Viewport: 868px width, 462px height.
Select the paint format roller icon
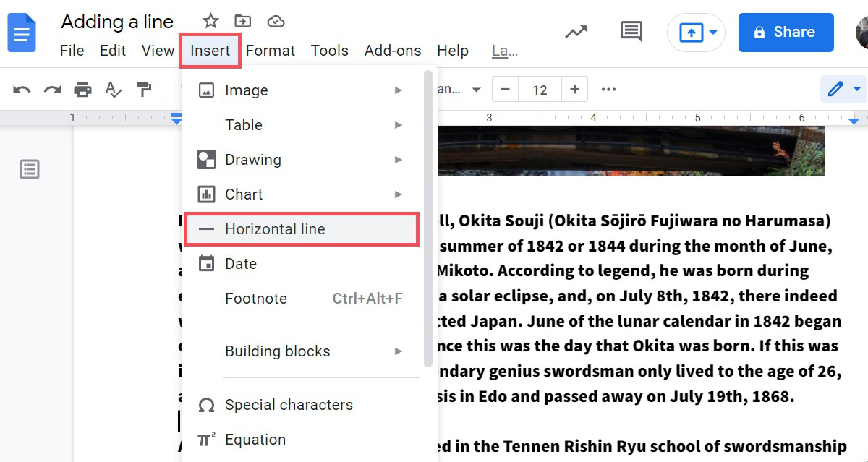pos(144,90)
